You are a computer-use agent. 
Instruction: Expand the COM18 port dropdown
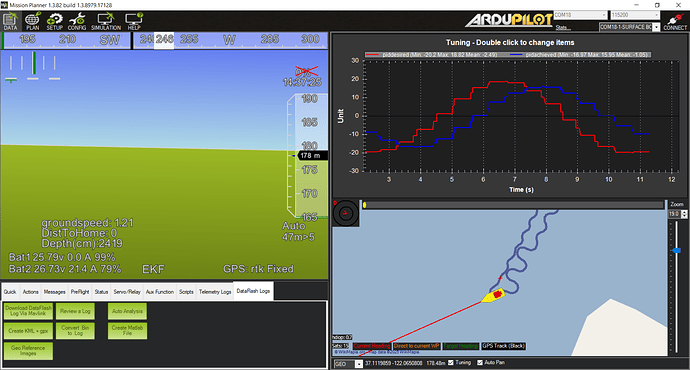[580, 15]
